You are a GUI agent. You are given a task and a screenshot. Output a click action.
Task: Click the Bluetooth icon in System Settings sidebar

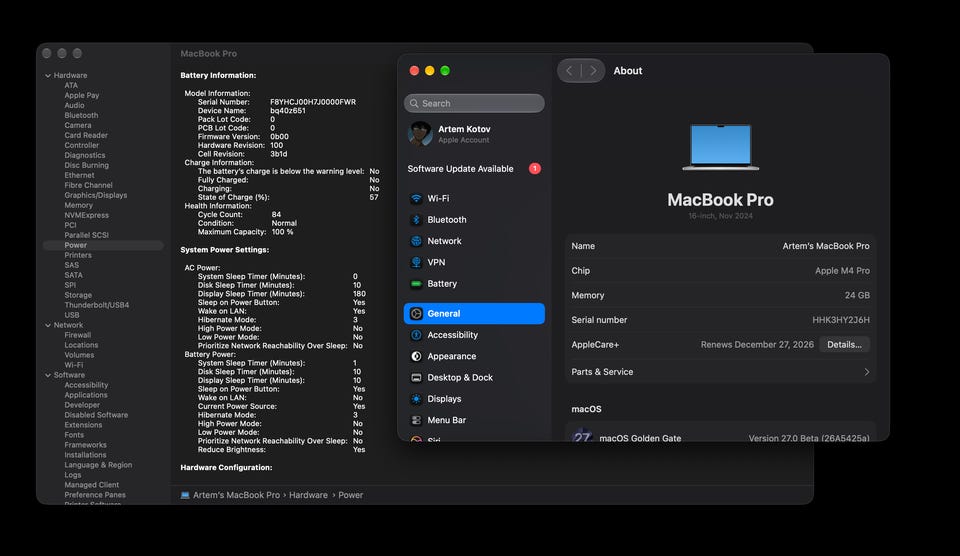(x=416, y=220)
